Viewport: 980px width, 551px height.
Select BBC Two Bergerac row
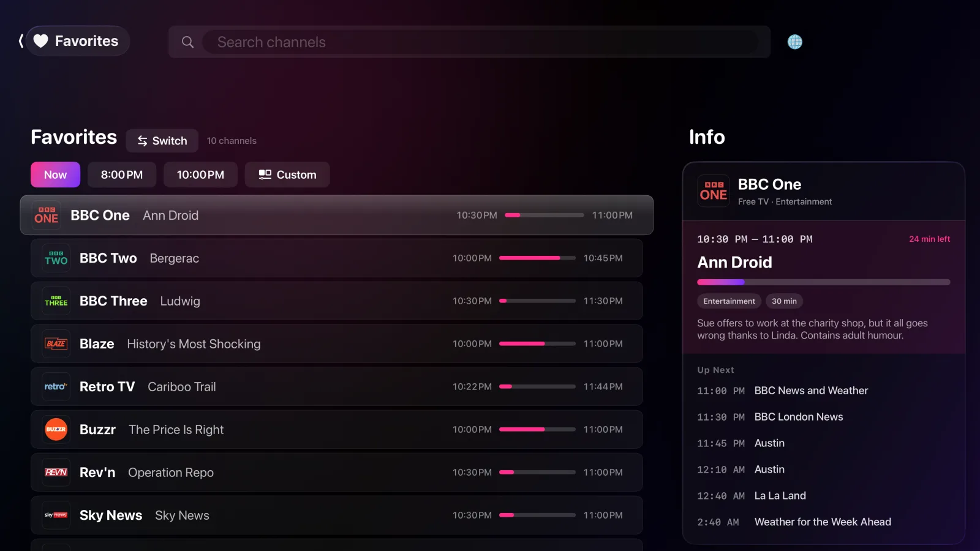[337, 258]
